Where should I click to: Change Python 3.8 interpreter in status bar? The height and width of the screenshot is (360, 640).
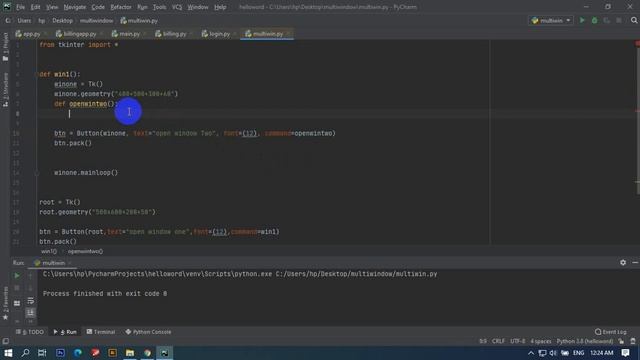tap(584, 341)
